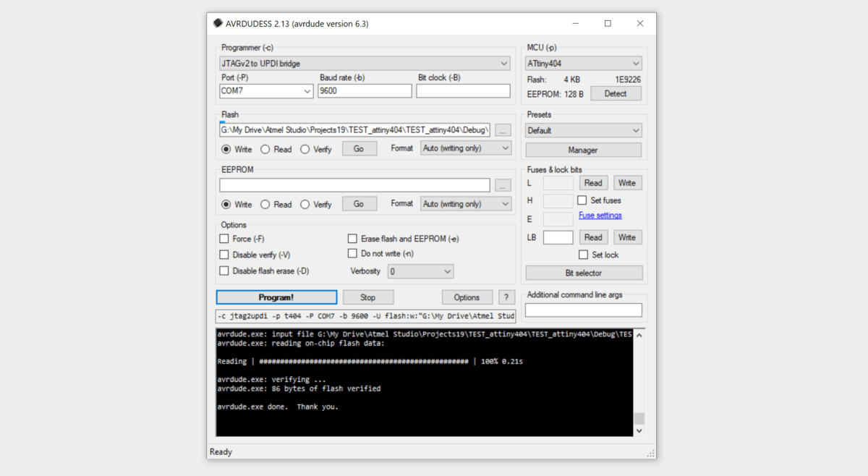Click the question mark help button
This screenshot has height=476, width=868.
click(x=506, y=297)
